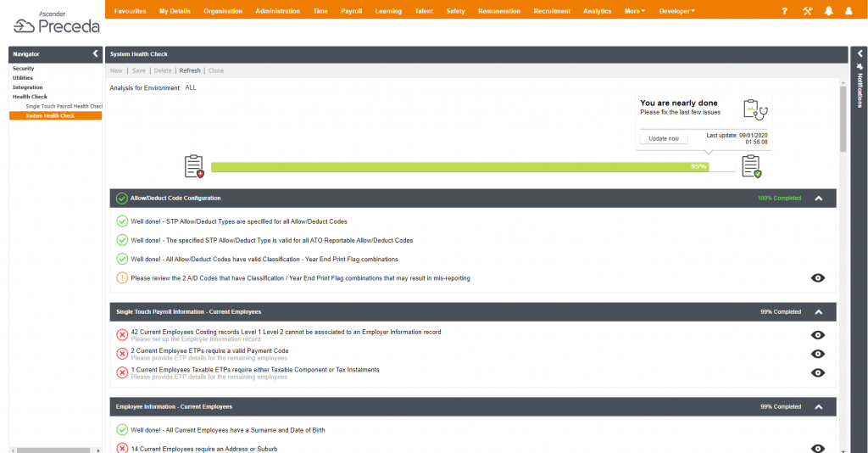Viewport: 868px width, 453px height.
Task: Click check icon beside valid for all ATO Reportable
Action: point(122,240)
